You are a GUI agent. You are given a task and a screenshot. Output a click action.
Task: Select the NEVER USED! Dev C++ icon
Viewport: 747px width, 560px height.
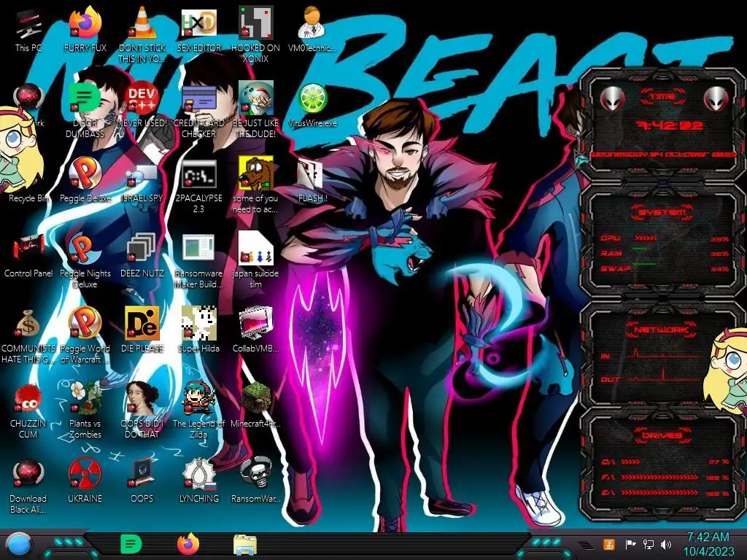142,105
